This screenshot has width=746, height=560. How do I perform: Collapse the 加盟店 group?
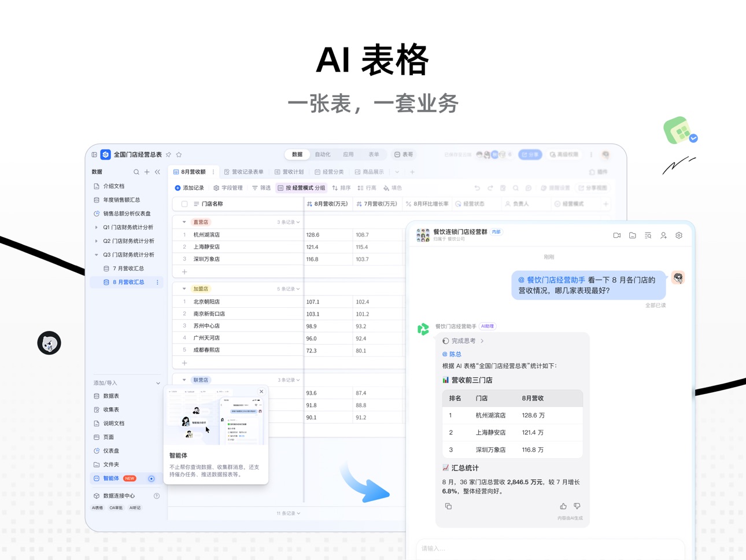point(184,289)
